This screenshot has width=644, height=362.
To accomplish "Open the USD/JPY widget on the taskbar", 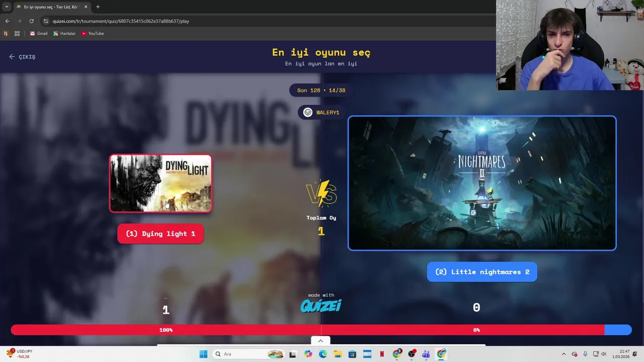I will [20, 354].
